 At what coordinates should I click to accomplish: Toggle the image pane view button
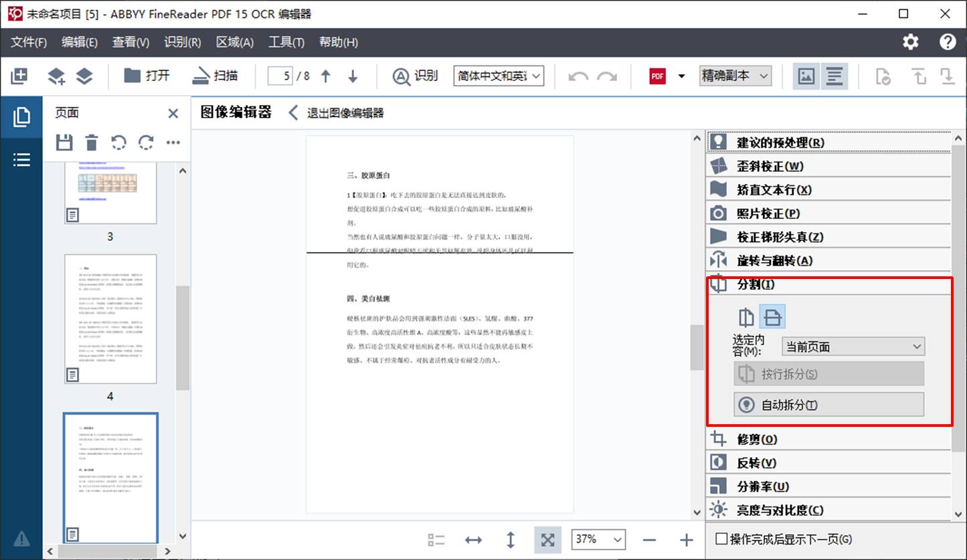(x=806, y=76)
